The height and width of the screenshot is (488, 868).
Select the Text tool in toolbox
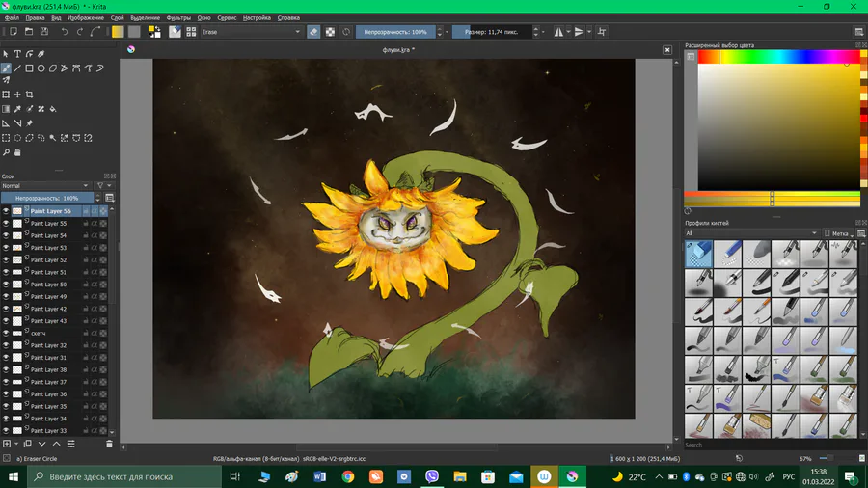(17, 54)
